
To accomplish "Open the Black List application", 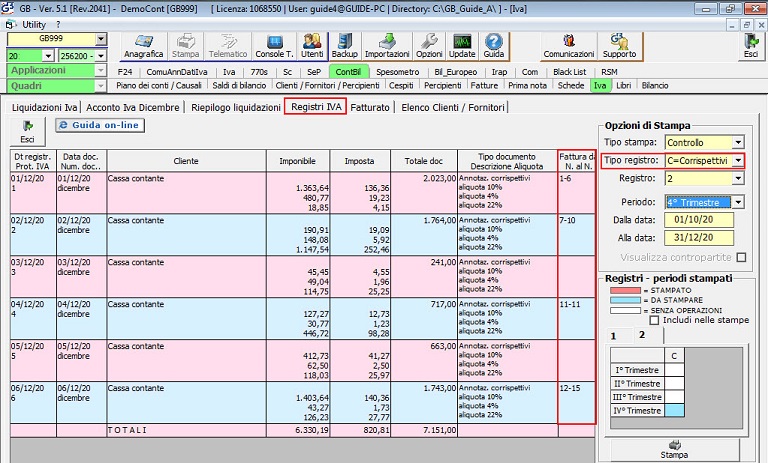I will pos(570,72).
